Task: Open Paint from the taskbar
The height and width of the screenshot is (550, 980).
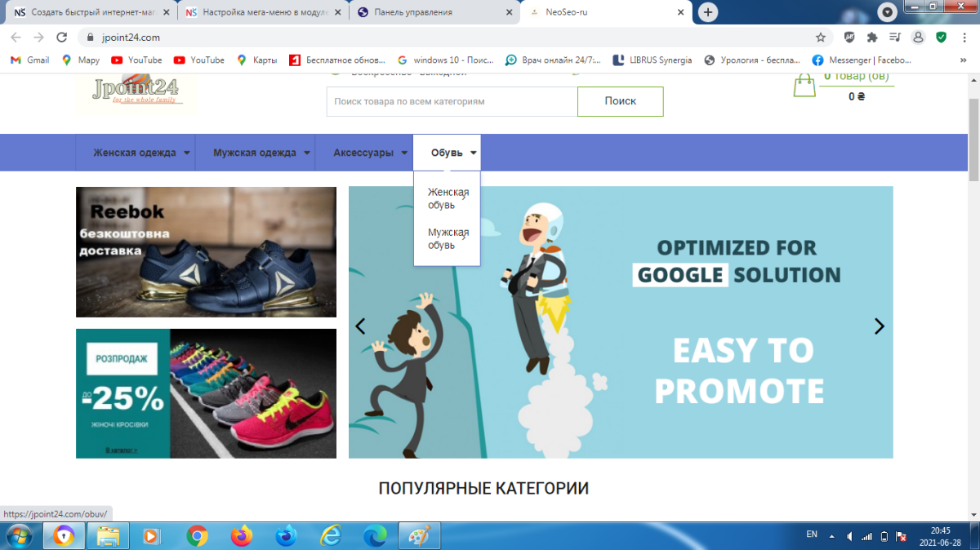Action: pos(419,536)
